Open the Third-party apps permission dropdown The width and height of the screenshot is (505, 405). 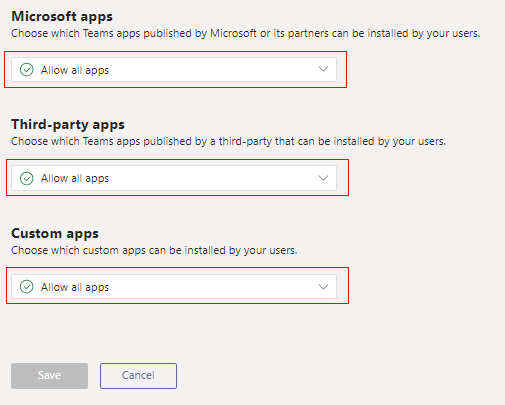[174, 178]
